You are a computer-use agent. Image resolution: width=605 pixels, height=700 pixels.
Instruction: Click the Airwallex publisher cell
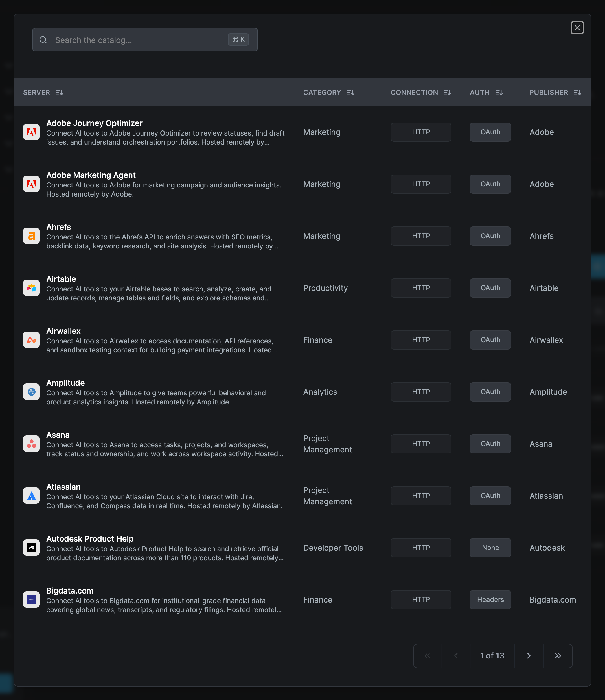pos(546,340)
